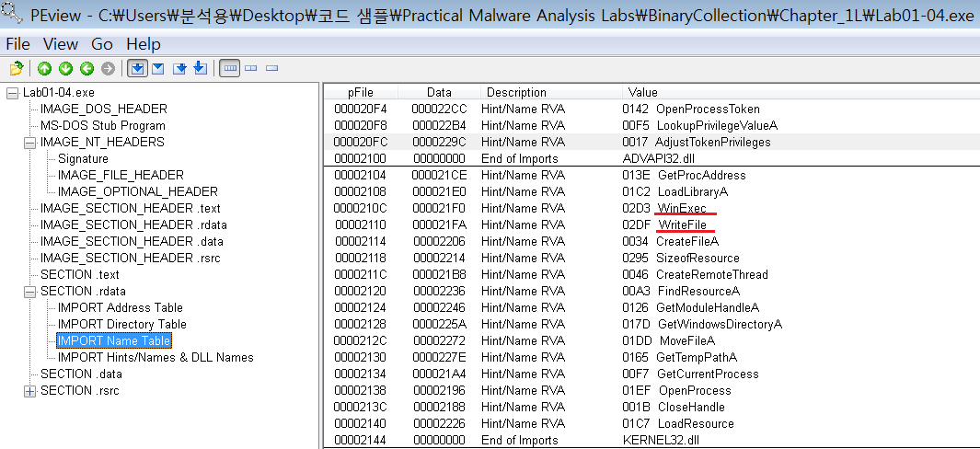The width and height of the screenshot is (980, 449).
Task: Select IMAGE_FILE_HEADER in the tree
Action: pyautogui.click(x=121, y=175)
